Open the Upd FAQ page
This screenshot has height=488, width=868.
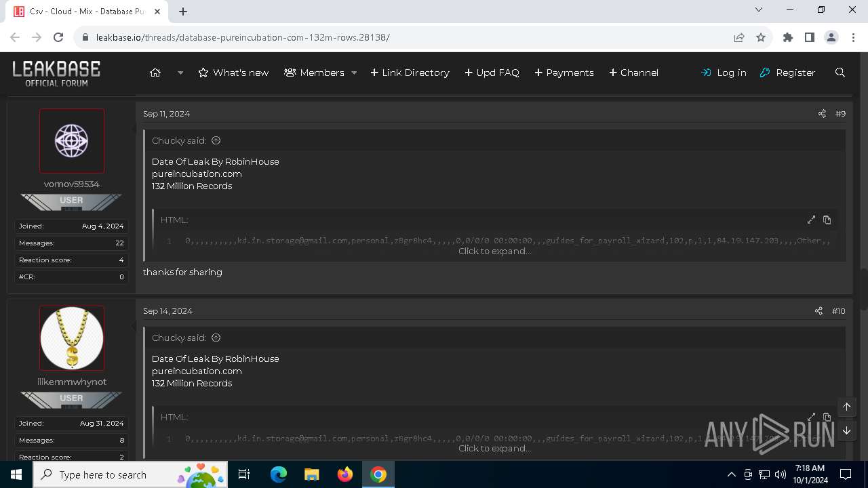[492, 73]
